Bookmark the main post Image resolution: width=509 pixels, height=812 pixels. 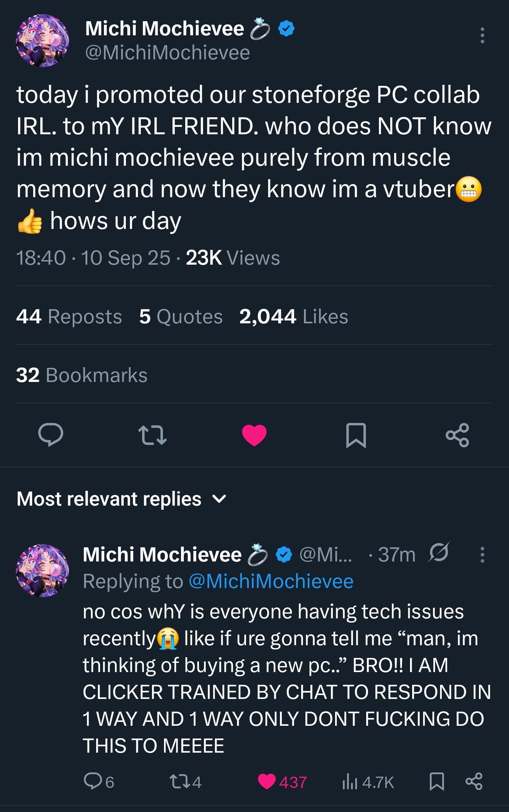coord(356,435)
